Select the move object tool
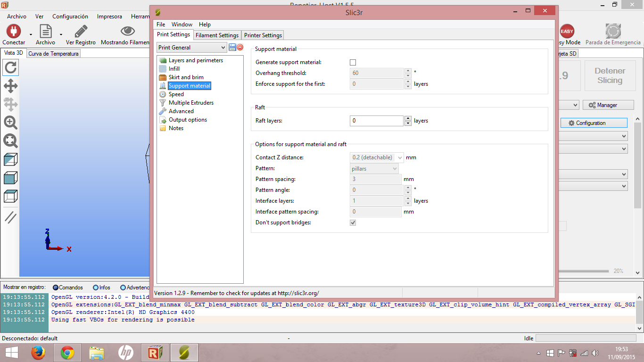The width and height of the screenshot is (644, 362). point(10,104)
